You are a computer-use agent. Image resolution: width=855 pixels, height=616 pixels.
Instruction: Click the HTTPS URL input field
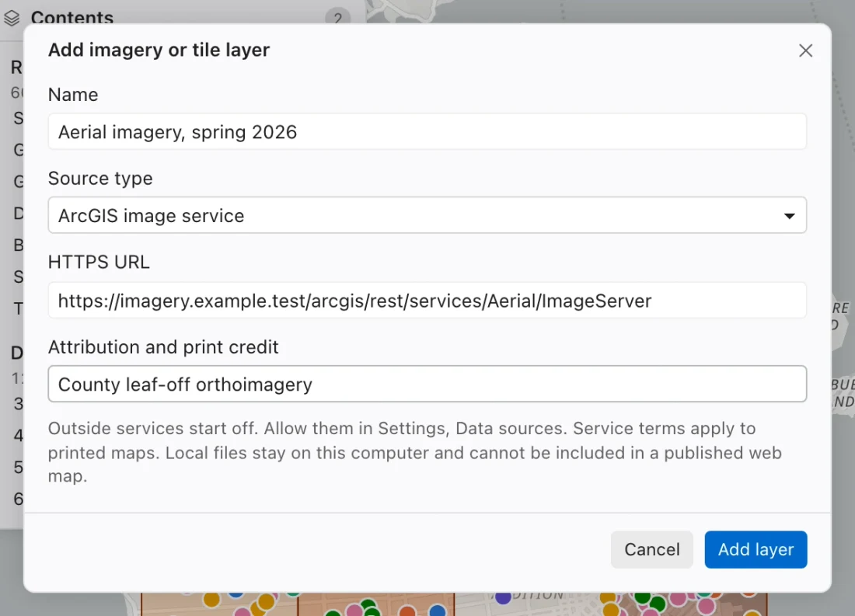pos(427,301)
